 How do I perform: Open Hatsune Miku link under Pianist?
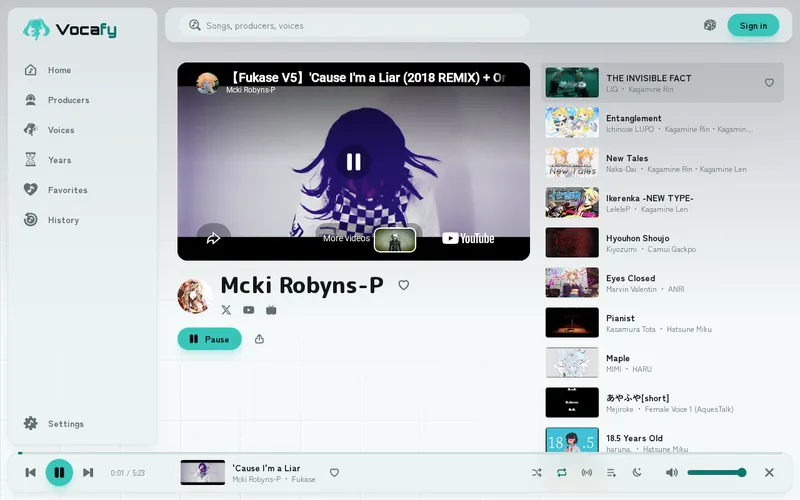click(689, 330)
